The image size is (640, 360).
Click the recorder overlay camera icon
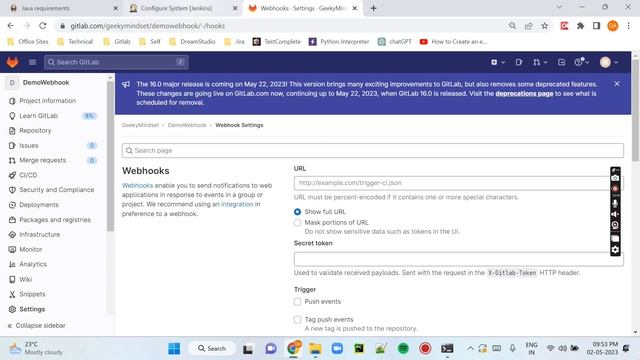615,178
